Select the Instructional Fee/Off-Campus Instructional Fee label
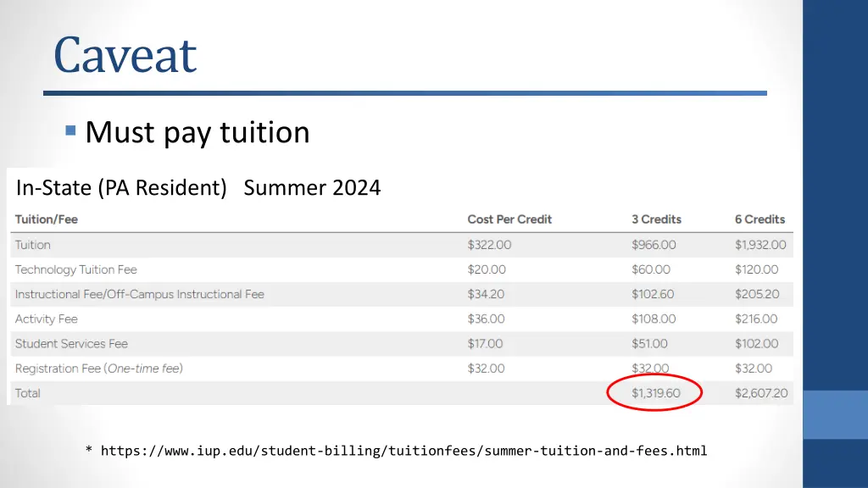This screenshot has height=488, width=868. point(140,294)
